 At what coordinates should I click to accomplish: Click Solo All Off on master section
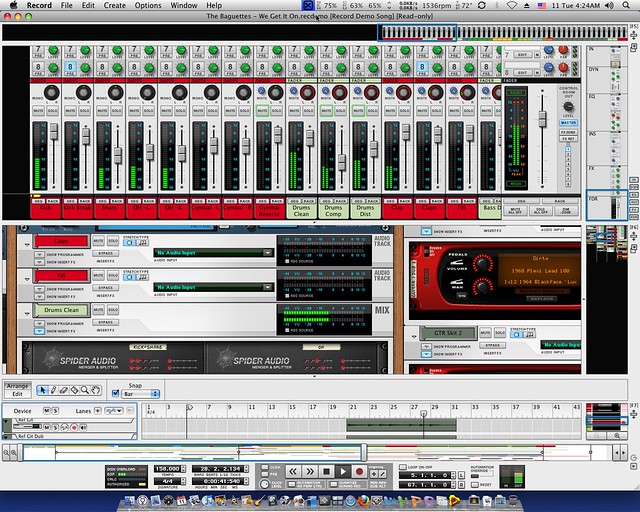tap(540, 210)
